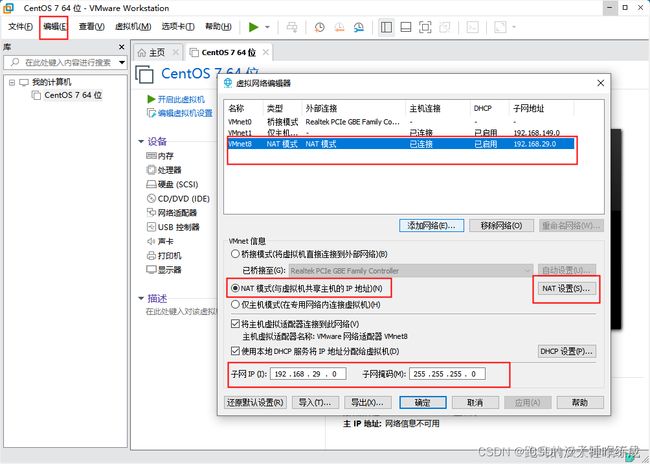Open the stretch display dropdown arrow
This screenshot has height=464, width=650.
pos(514,27)
